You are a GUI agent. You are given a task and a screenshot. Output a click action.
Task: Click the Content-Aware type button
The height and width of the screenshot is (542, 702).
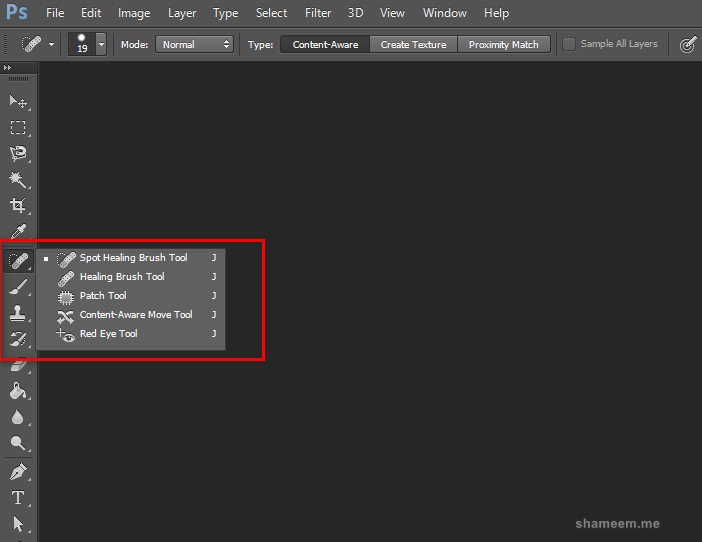point(325,44)
